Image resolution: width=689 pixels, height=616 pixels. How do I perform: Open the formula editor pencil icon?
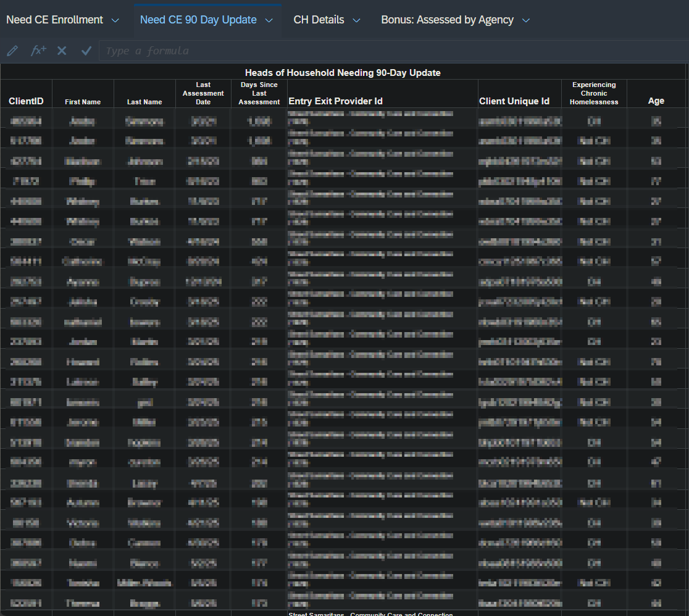point(12,51)
